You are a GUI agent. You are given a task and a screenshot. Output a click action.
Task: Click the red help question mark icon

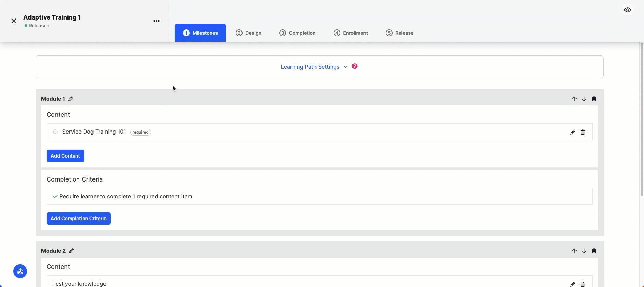click(355, 66)
